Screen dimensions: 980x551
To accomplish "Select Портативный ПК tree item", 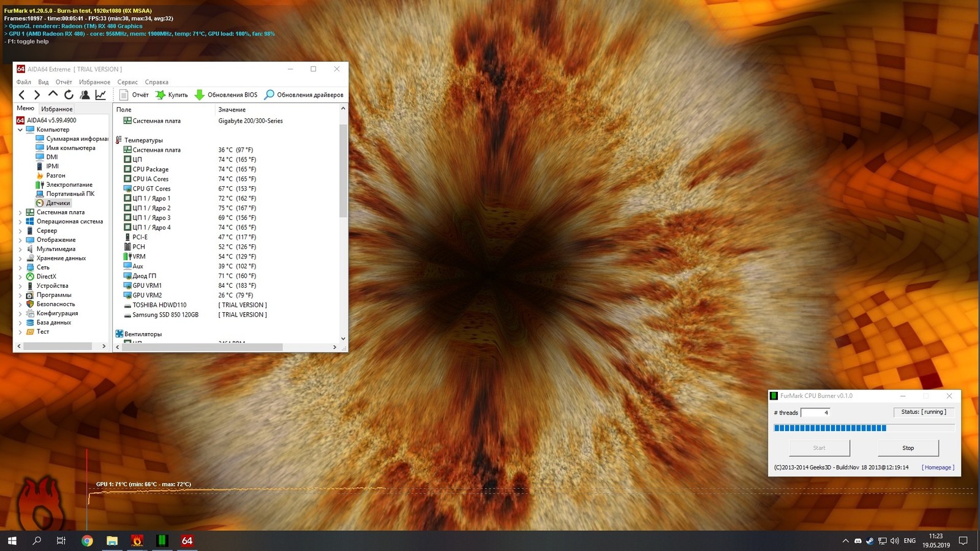I will pyautogui.click(x=66, y=194).
